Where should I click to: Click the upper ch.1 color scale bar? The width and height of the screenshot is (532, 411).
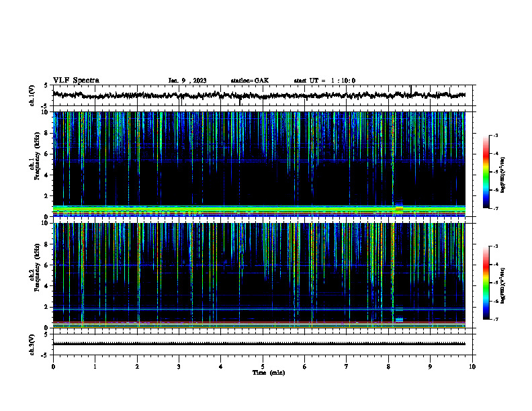486,172
